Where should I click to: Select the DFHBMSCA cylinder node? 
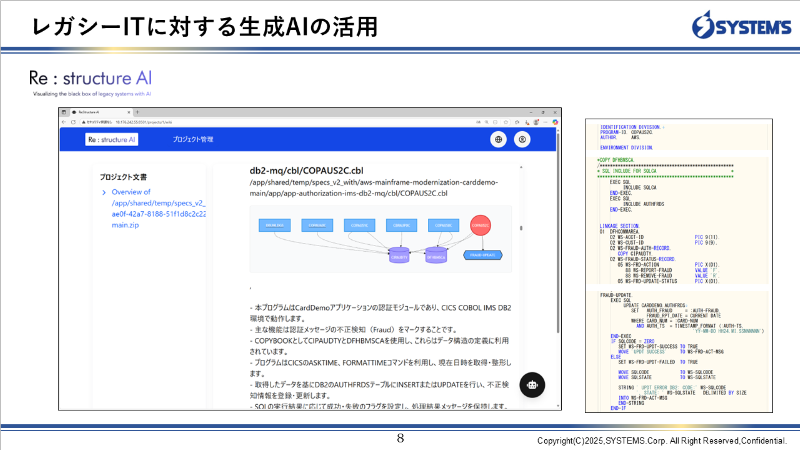click(436, 255)
